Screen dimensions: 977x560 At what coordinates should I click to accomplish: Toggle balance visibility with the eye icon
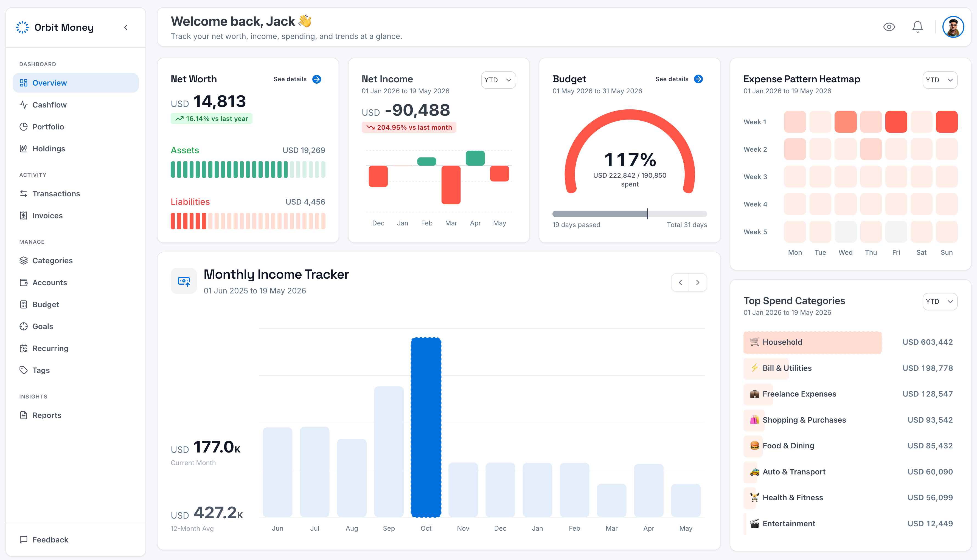(889, 27)
